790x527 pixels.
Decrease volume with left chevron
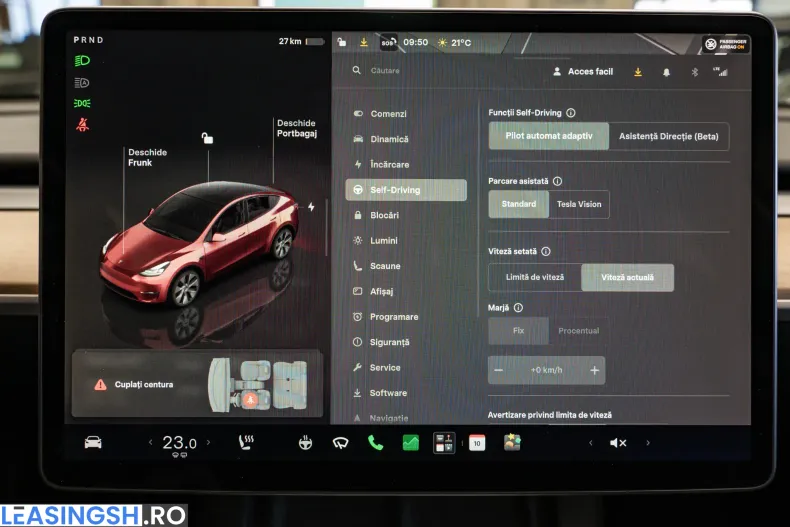click(590, 443)
